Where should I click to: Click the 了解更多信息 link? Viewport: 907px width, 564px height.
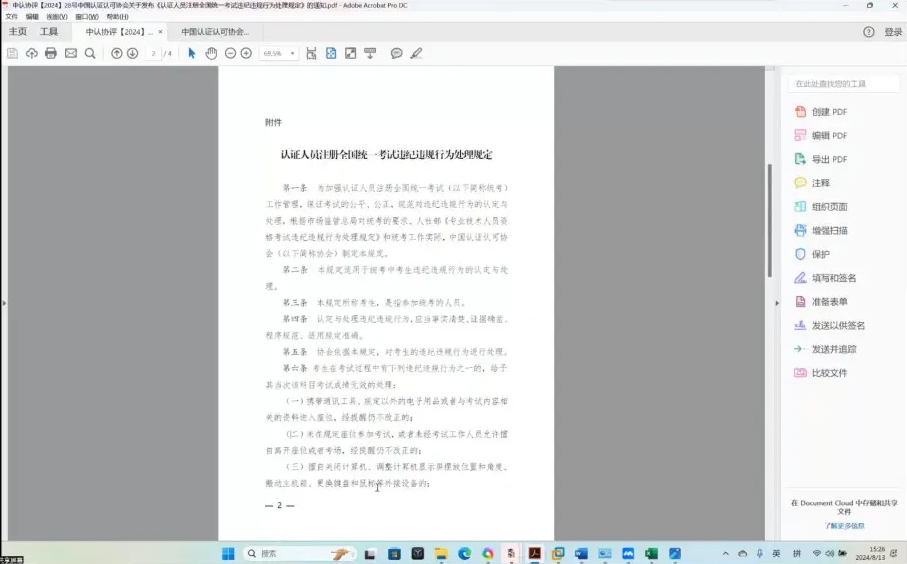tap(844, 526)
